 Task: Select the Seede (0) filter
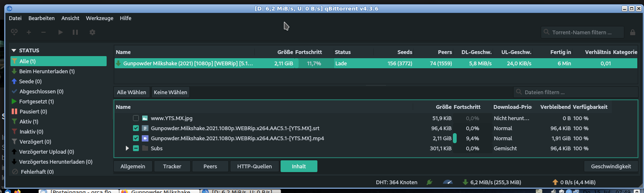pyautogui.click(x=59, y=81)
